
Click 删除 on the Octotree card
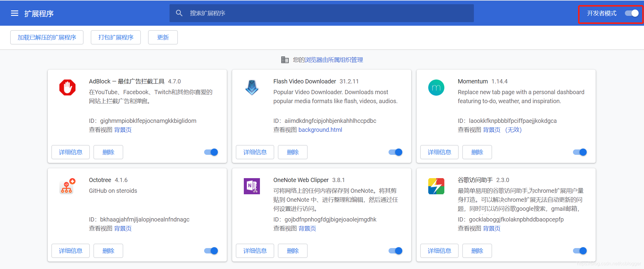click(108, 251)
